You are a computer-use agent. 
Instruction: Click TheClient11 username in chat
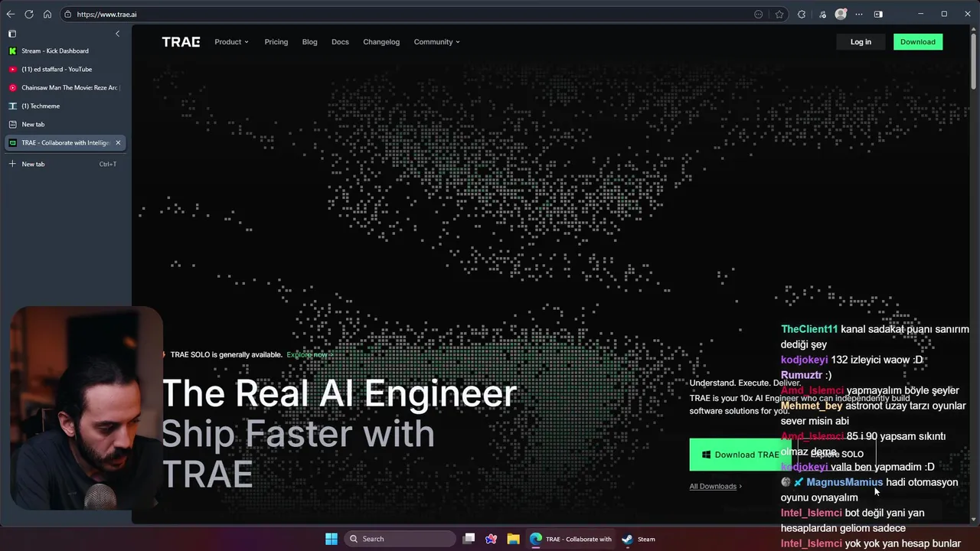[809, 329]
